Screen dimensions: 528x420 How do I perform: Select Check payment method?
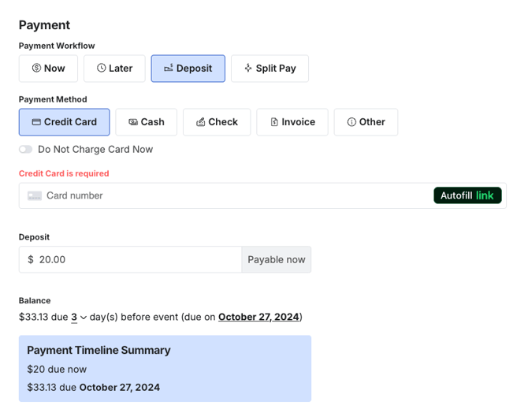[x=217, y=122]
